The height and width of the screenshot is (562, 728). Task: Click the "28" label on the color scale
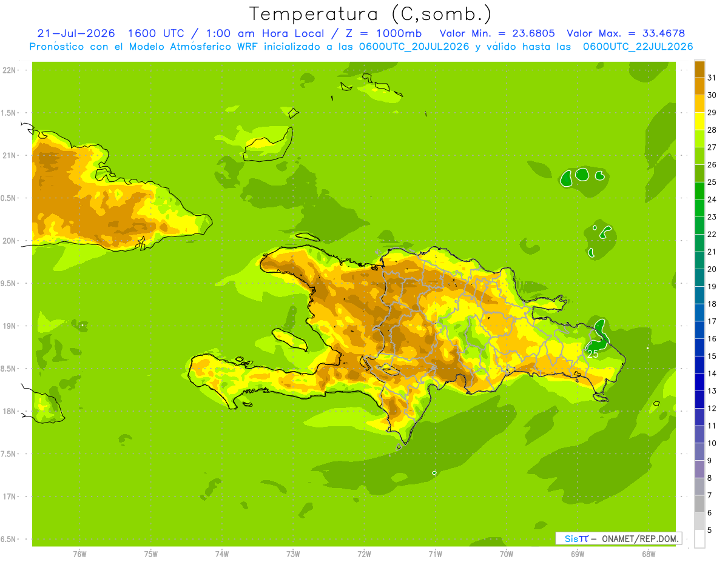click(x=712, y=130)
